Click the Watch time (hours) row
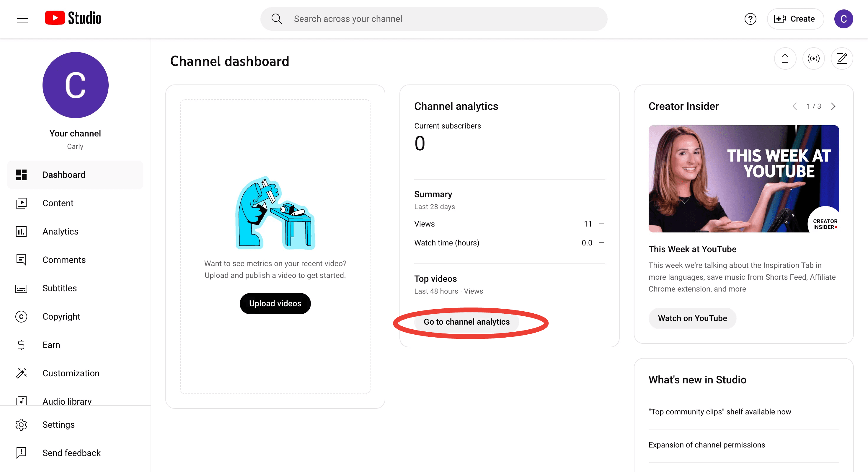868x472 pixels. point(509,243)
